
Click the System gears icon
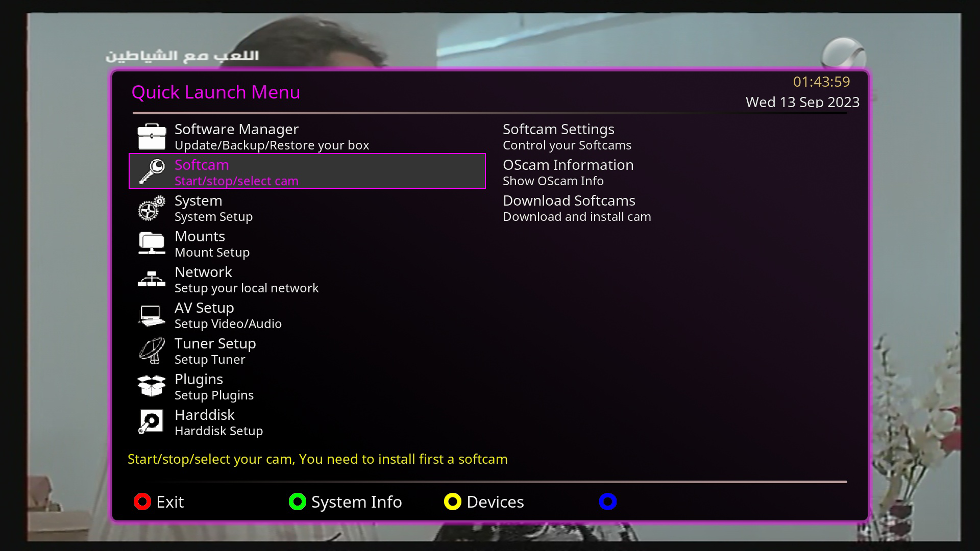pos(151,208)
